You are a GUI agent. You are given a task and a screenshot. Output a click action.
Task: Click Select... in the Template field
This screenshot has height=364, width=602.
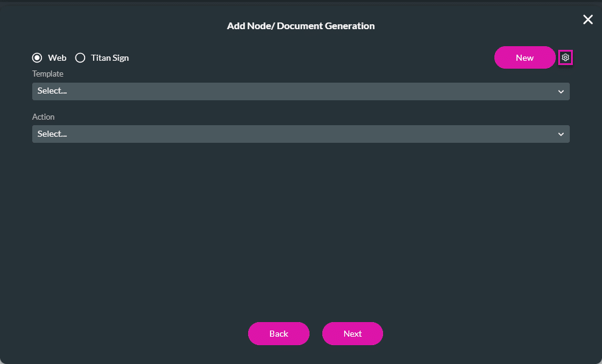coord(52,91)
